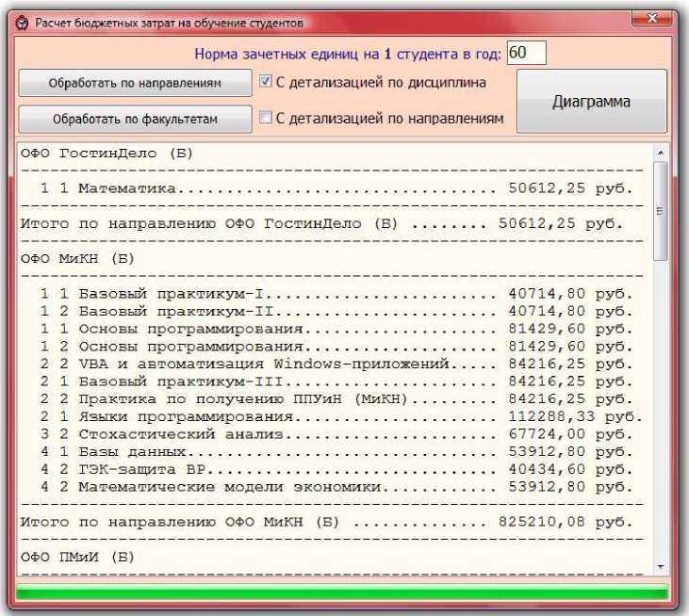Click 'VBA и автоматизация Windows-приложений' row
This screenshot has height=616, width=689.
(336, 364)
